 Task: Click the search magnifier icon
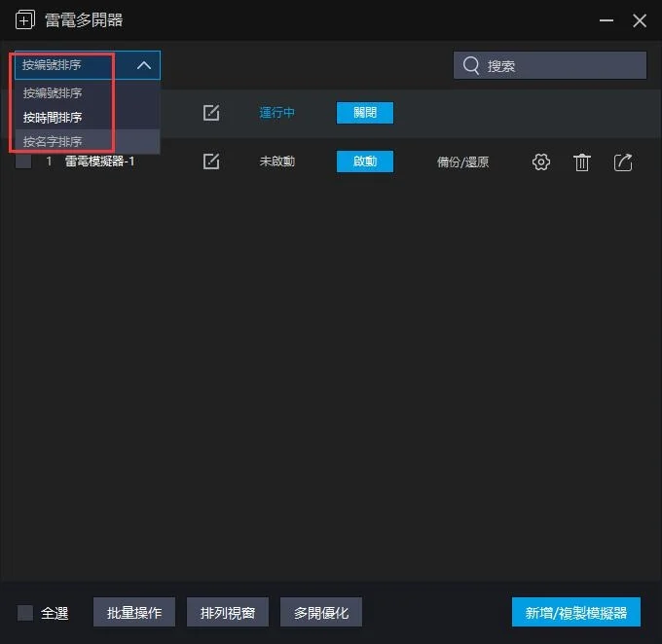click(471, 65)
